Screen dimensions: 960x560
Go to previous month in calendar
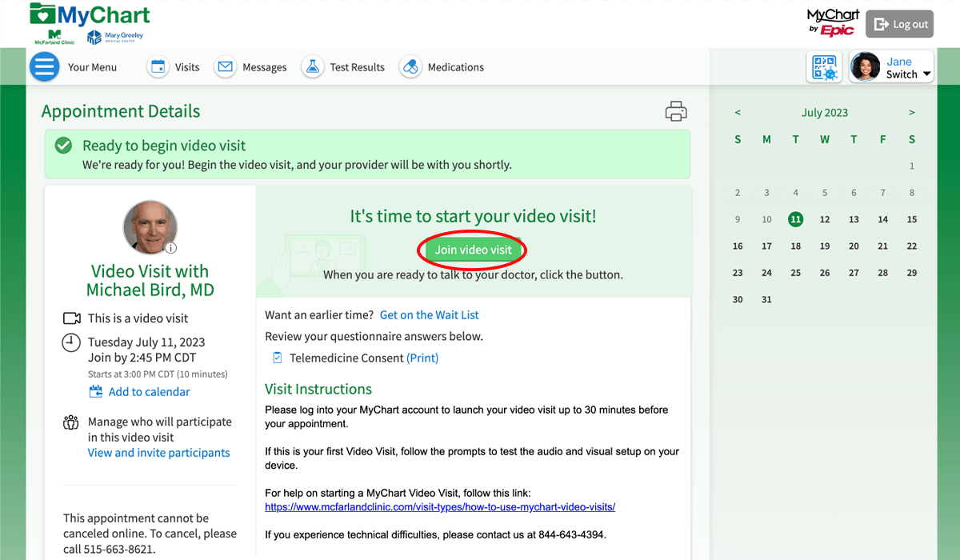point(738,113)
